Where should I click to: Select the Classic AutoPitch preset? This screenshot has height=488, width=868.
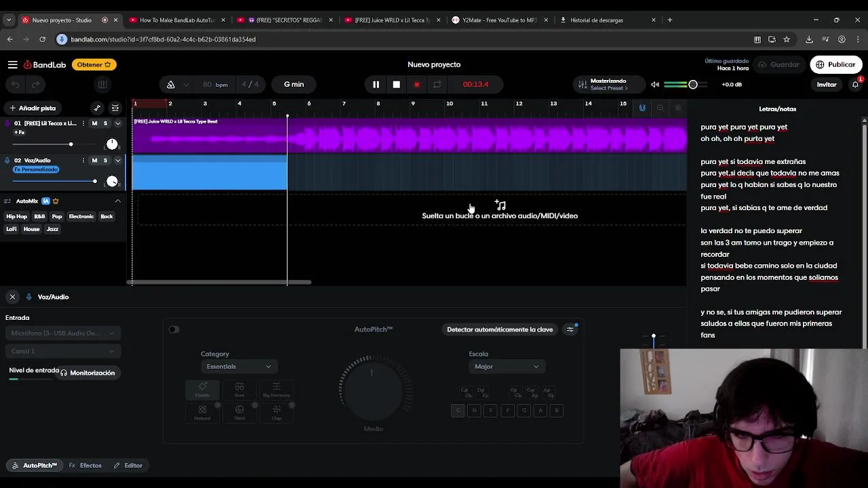click(202, 390)
